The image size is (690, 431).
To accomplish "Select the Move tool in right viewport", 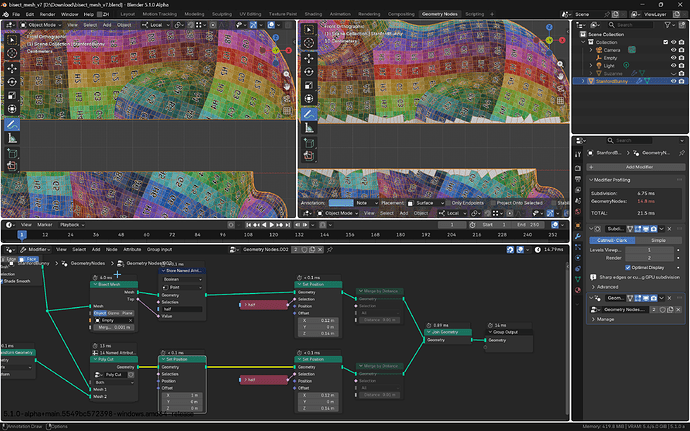I will point(309,58).
